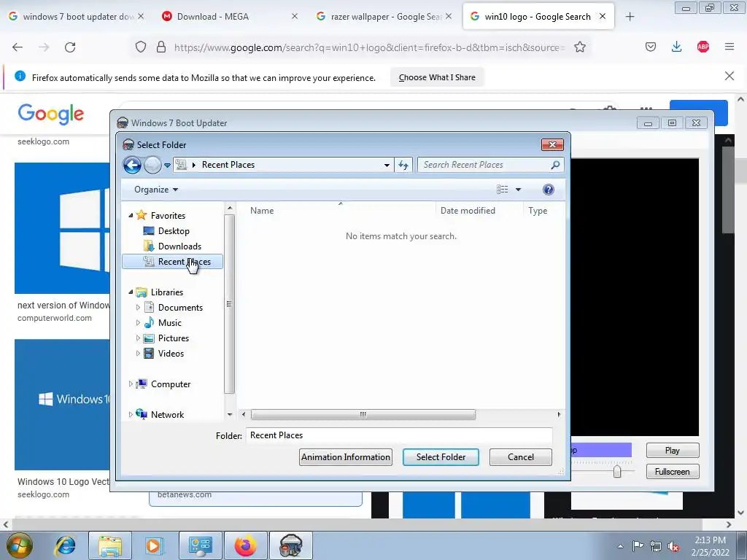Viewport: 747px width, 560px height.
Task: Expand the Computer node
Action: pyautogui.click(x=131, y=384)
